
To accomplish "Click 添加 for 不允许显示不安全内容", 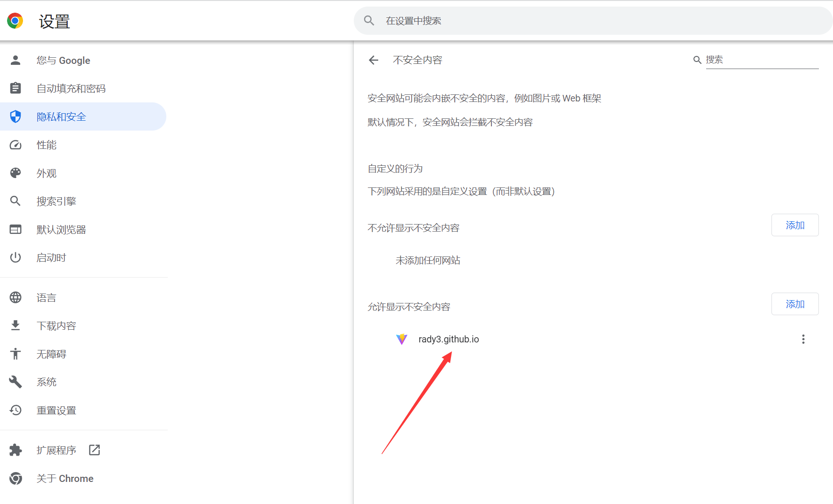I will (x=795, y=225).
